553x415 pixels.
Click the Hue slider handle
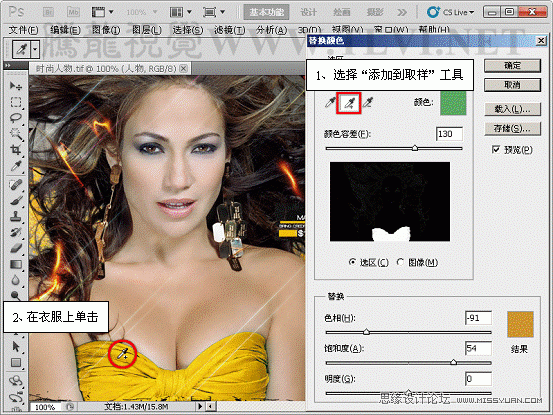coord(366,332)
